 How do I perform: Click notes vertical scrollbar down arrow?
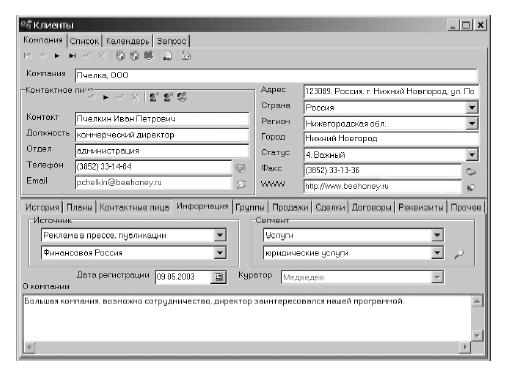pos(477,335)
